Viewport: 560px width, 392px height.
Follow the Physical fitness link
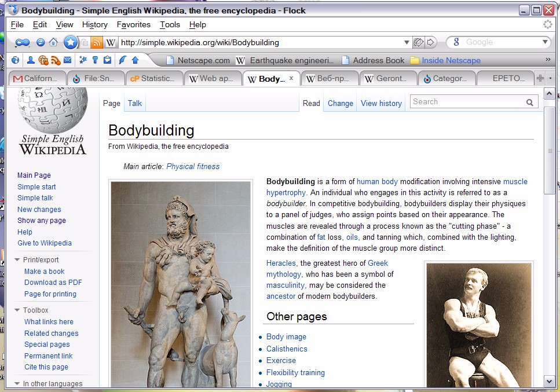tap(193, 166)
